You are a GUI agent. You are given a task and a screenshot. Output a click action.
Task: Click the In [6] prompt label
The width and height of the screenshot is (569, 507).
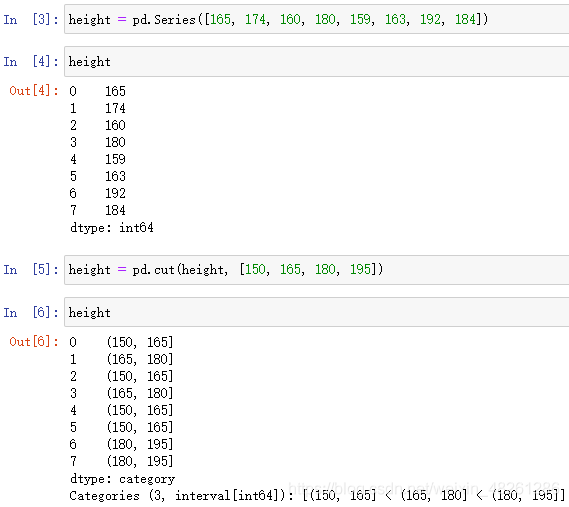click(31, 312)
